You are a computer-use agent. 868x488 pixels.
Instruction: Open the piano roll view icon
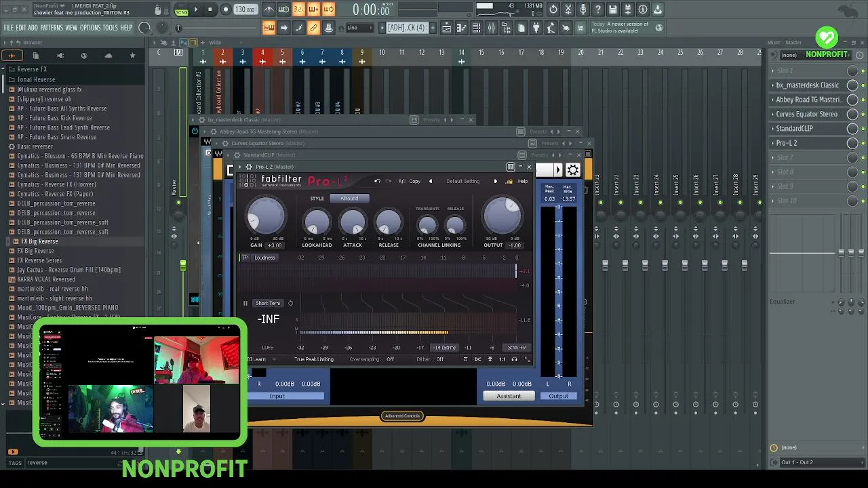pos(462,28)
